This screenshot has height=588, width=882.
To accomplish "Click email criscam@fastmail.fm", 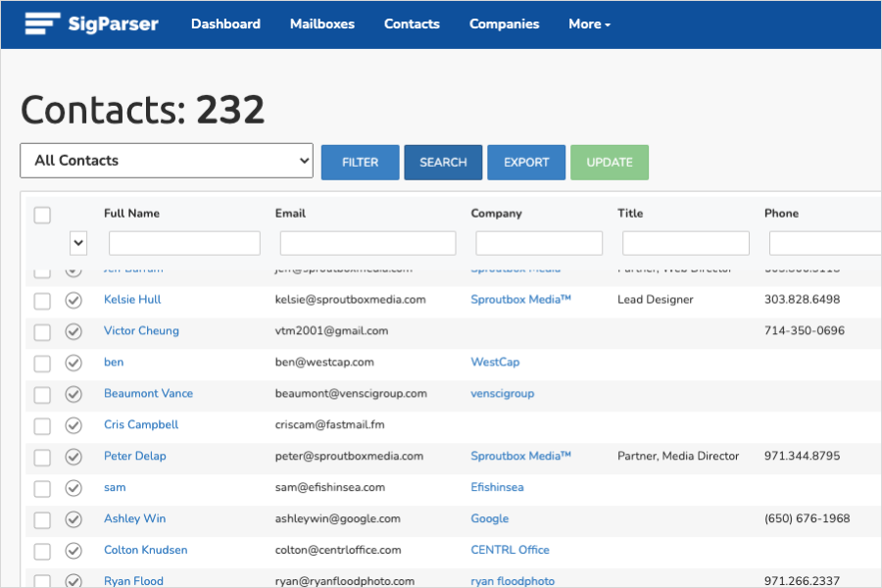I will click(x=329, y=424).
